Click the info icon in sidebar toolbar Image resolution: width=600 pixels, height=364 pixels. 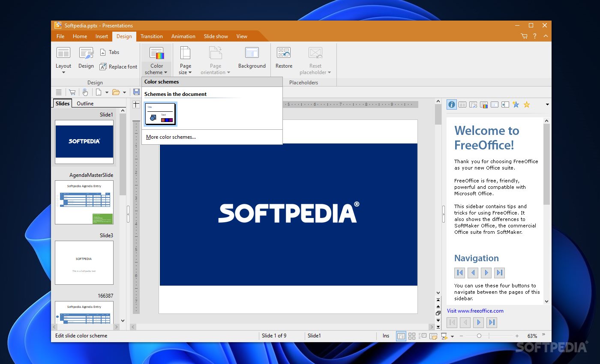coord(451,104)
